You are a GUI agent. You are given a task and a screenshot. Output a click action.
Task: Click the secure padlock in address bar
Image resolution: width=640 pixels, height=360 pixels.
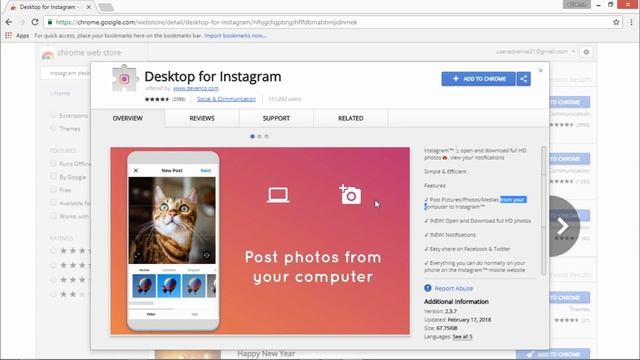49,22
